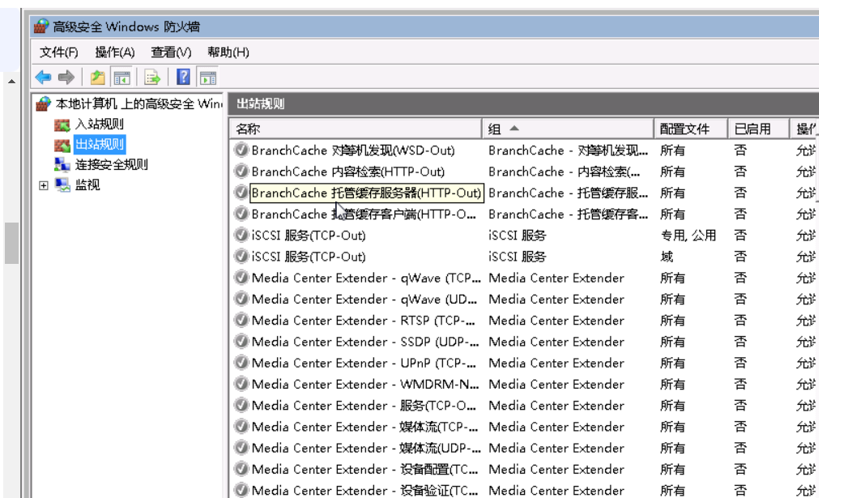Screen dimensions: 852x498
Task: Click the firewall title bar icon
Action: (41, 26)
